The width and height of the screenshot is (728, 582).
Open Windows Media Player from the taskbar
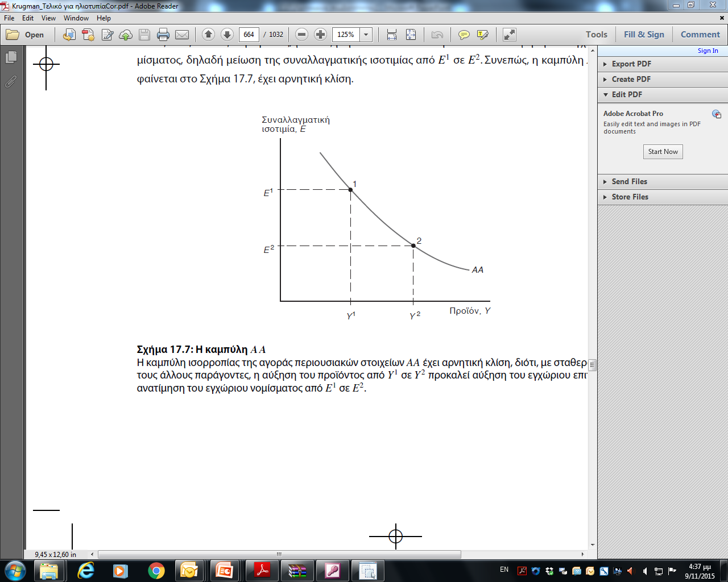[121, 571]
